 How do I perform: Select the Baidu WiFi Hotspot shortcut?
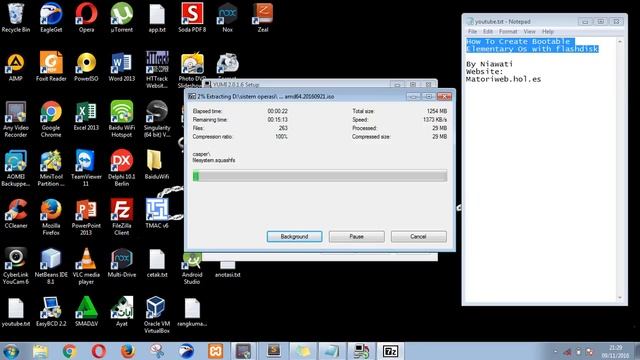point(122,119)
